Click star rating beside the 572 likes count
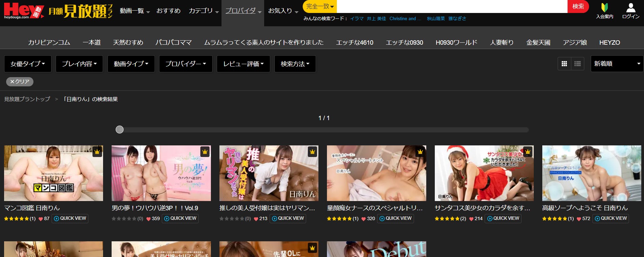Screen dimensions: 644x257 click(x=555, y=219)
